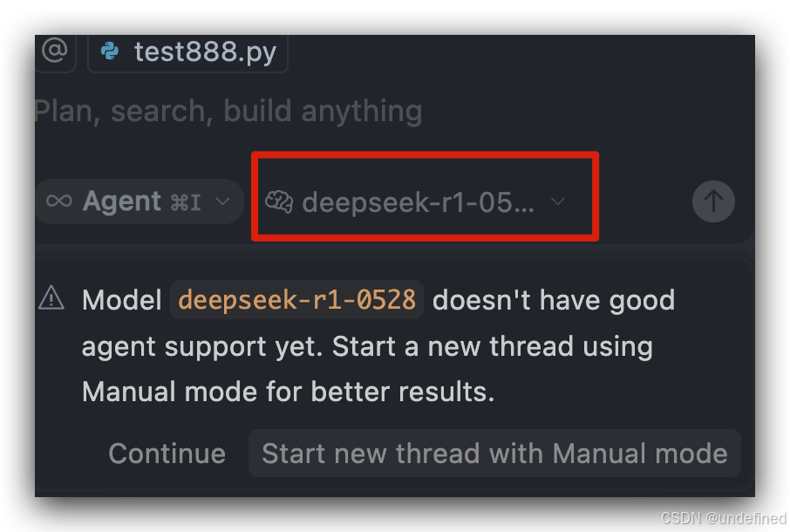Click the Plan, search, build anything input field
Screen dimensions: 790x532
[227, 111]
